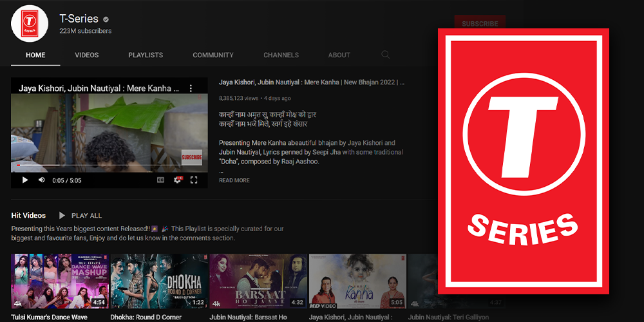Expand description with Read More
Image resolution: width=644 pixels, height=322 pixels.
[x=234, y=180]
